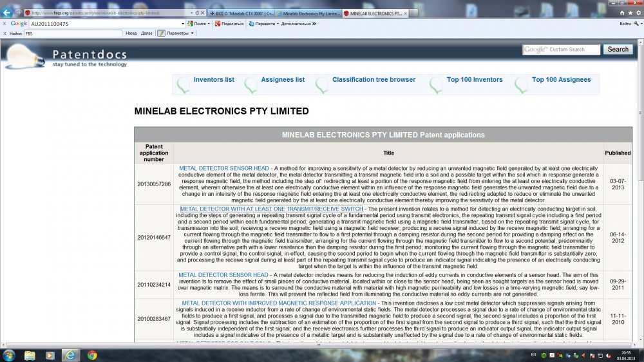
Task: Click the taskbar clock showing 20:55
Action: click(626, 356)
